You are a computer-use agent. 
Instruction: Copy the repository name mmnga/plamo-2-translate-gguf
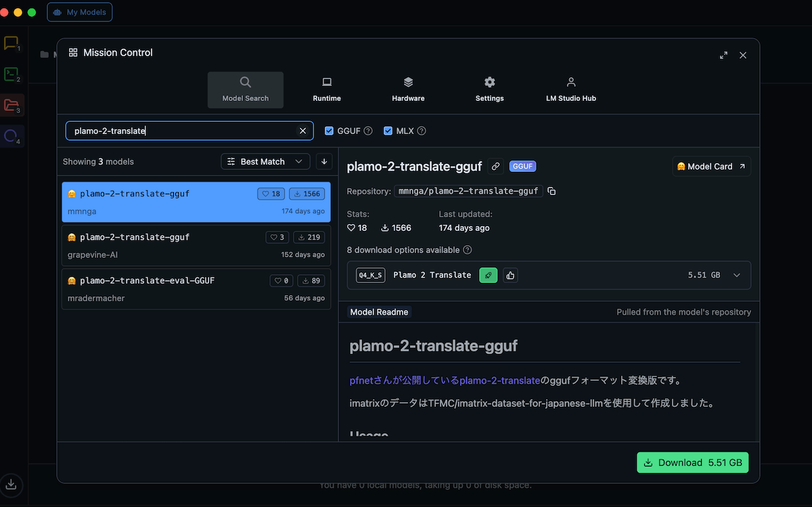pos(551,192)
